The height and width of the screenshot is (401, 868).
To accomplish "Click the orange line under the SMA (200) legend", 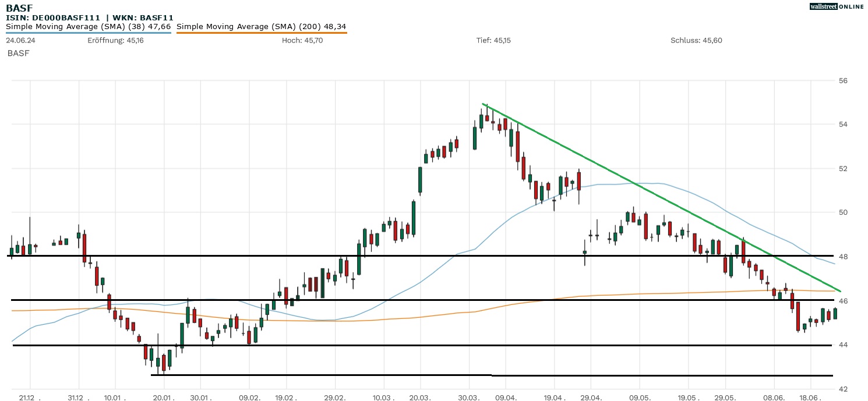I will click(261, 33).
